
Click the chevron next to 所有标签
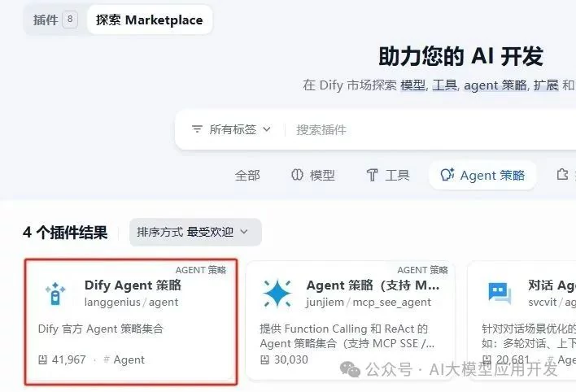pos(267,129)
